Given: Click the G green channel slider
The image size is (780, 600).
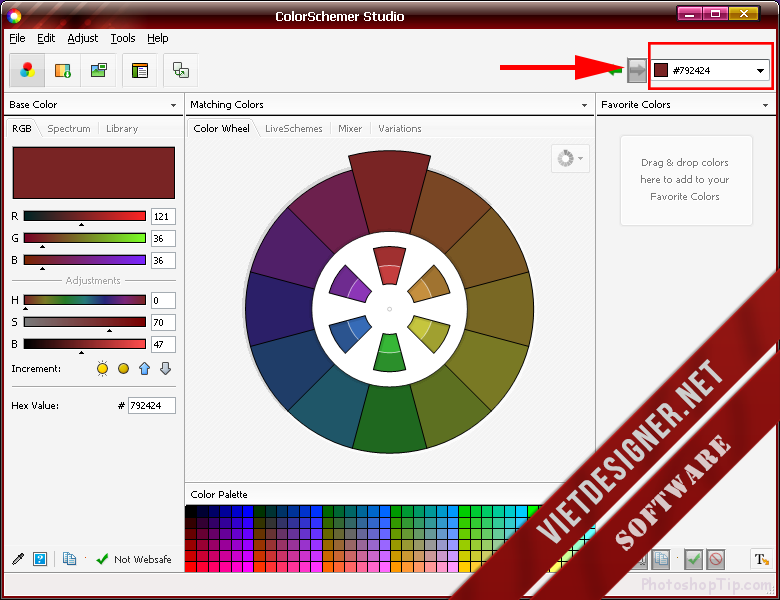Looking at the screenshot, I should 85,238.
